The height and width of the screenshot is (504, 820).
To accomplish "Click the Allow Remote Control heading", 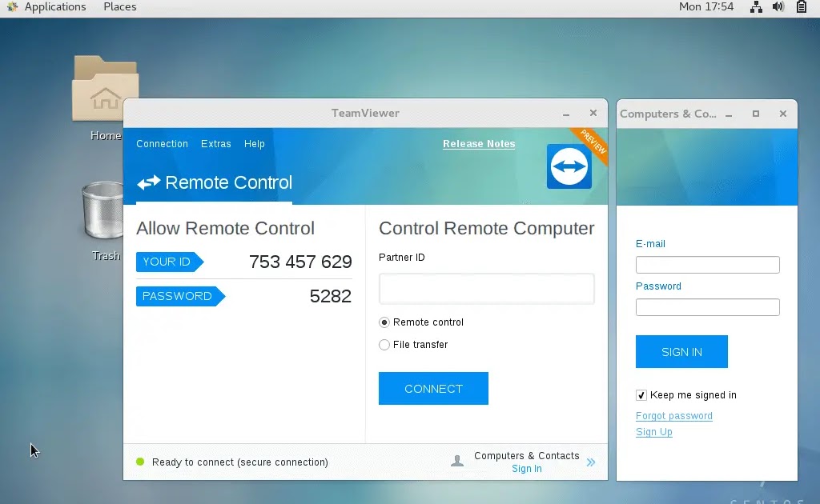I will [225, 228].
